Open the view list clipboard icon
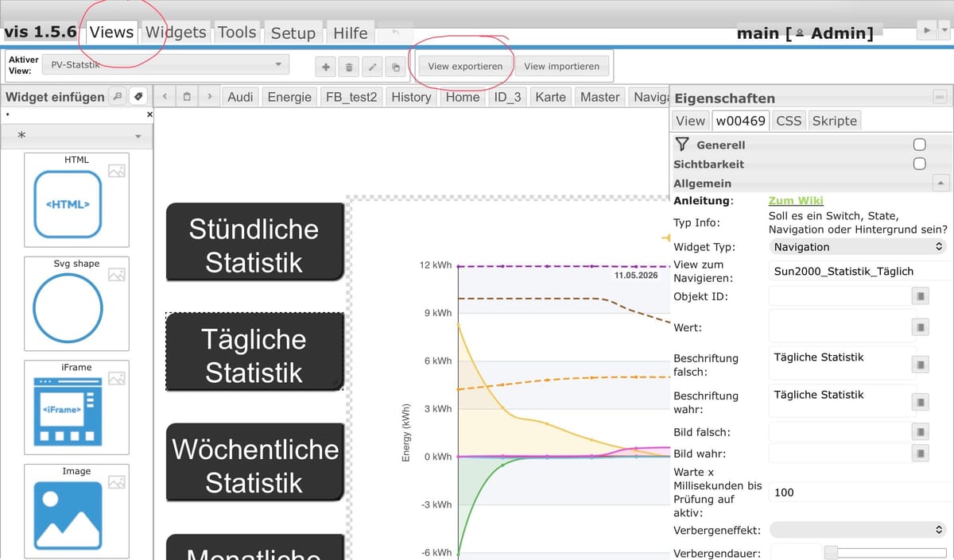This screenshot has width=954, height=560. [x=186, y=97]
